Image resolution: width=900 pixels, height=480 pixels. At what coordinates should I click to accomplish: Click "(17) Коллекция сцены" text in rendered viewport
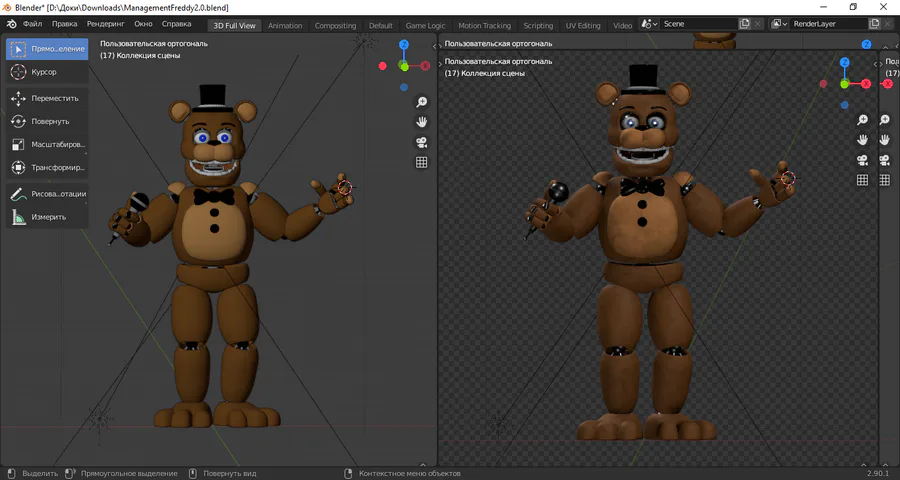[x=484, y=73]
